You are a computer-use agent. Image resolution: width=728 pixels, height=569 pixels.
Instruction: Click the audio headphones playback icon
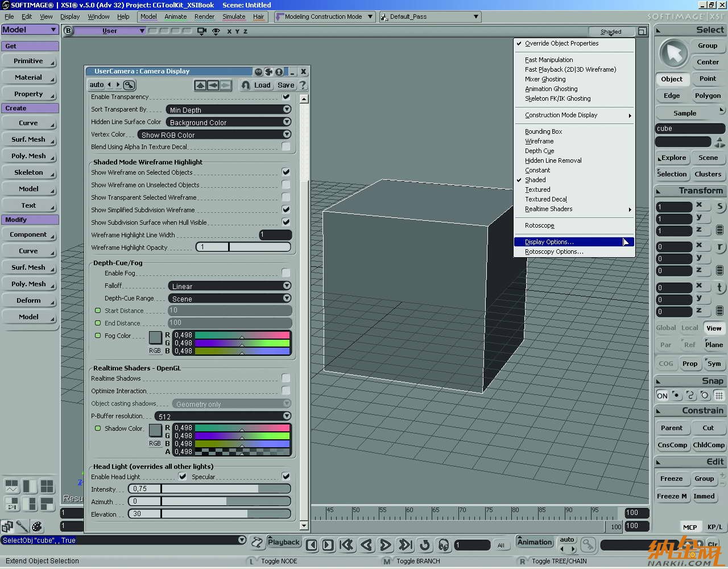tap(444, 545)
